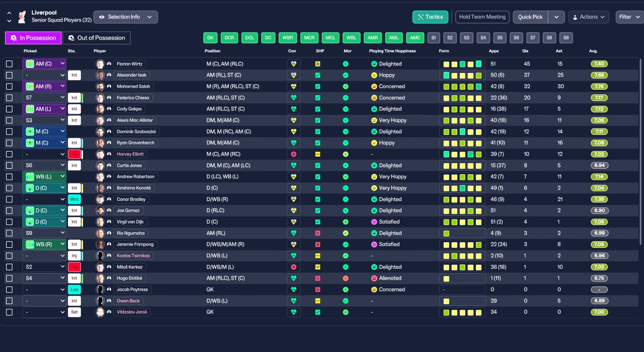Image resolution: width=644 pixels, height=352 pixels.
Task: Select checkbox for Harvey Elliott row
Action: 9,154
